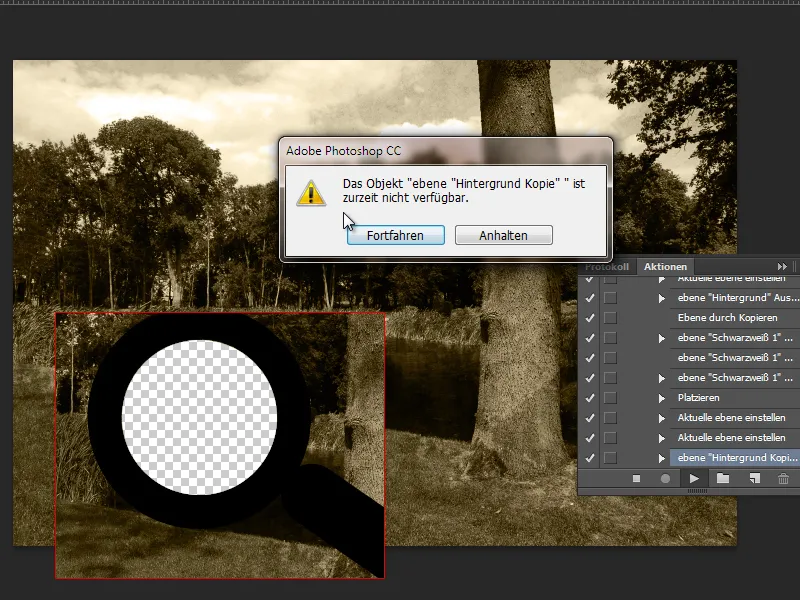Click the new action page icon
800x600 pixels.
coord(755,479)
